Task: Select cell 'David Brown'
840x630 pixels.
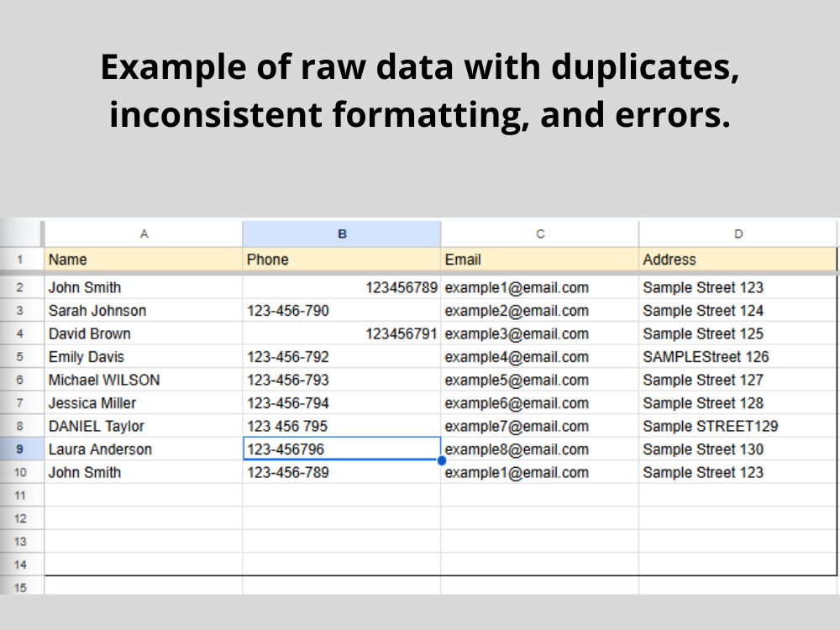Action: pyautogui.click(x=144, y=333)
